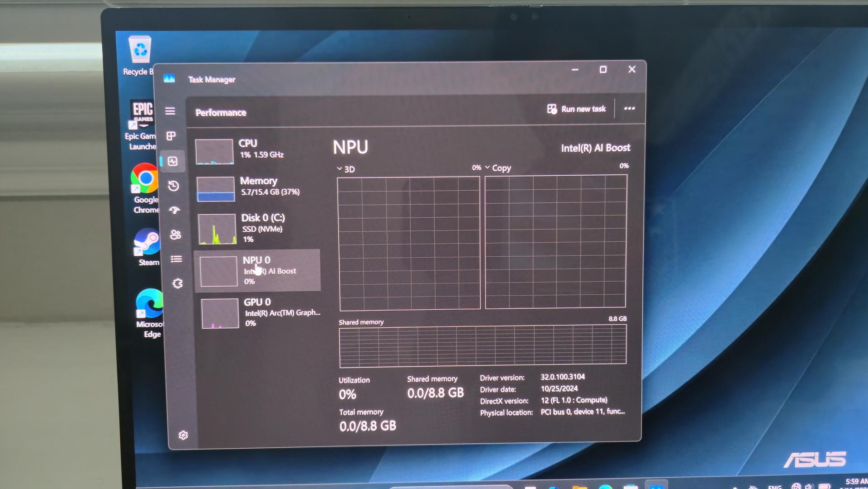Image resolution: width=868 pixels, height=489 pixels.
Task: Go to the Processes page icon
Action: 171,136
